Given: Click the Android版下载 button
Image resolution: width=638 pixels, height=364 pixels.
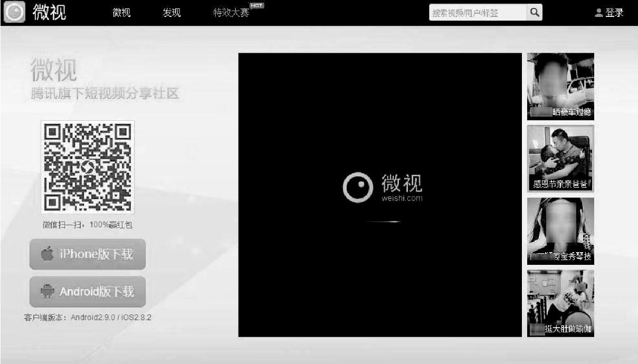Looking at the screenshot, I should pos(88,292).
